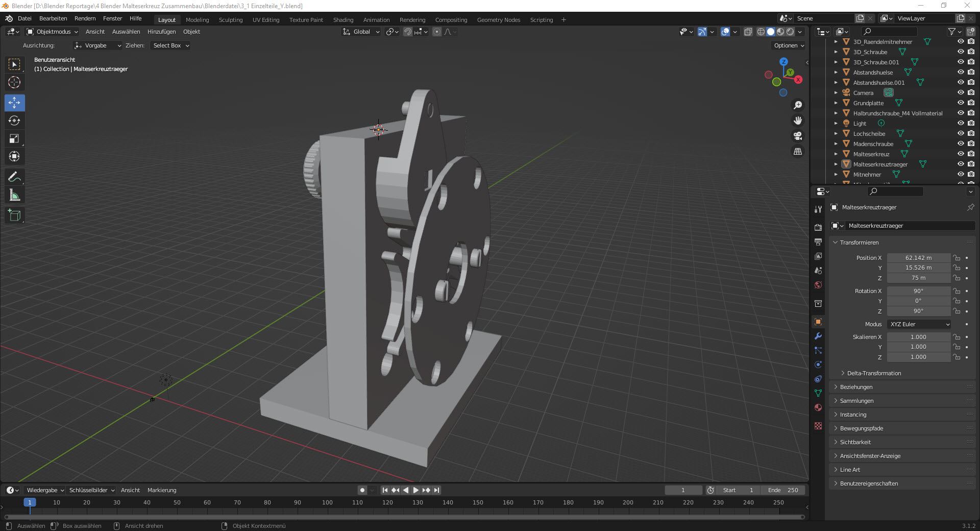
Task: Select the Scale tool
Action: pyautogui.click(x=14, y=138)
